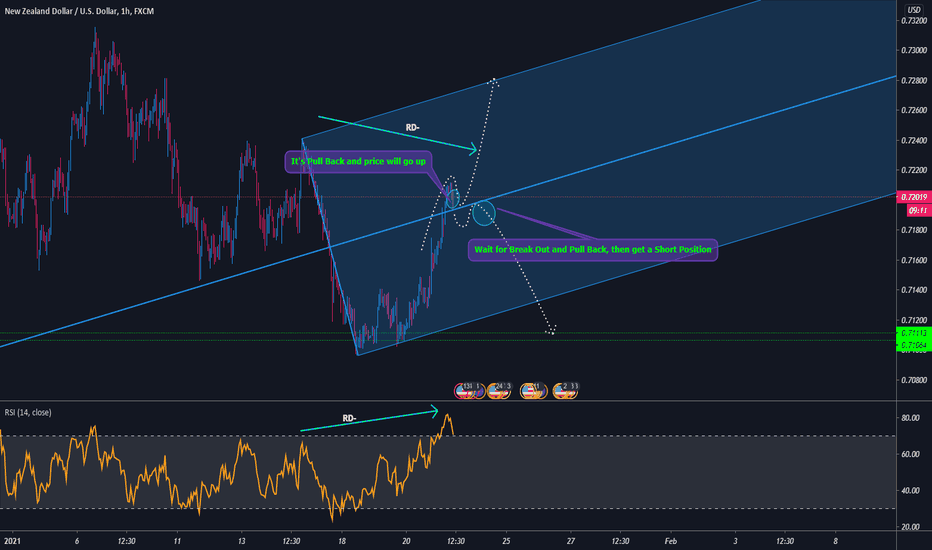The width and height of the screenshot is (932, 550).
Task: Click the 0.70800 price axis label
Action: click(x=914, y=379)
